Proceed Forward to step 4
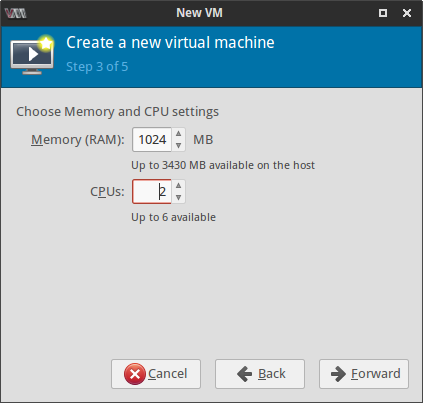 coord(364,374)
